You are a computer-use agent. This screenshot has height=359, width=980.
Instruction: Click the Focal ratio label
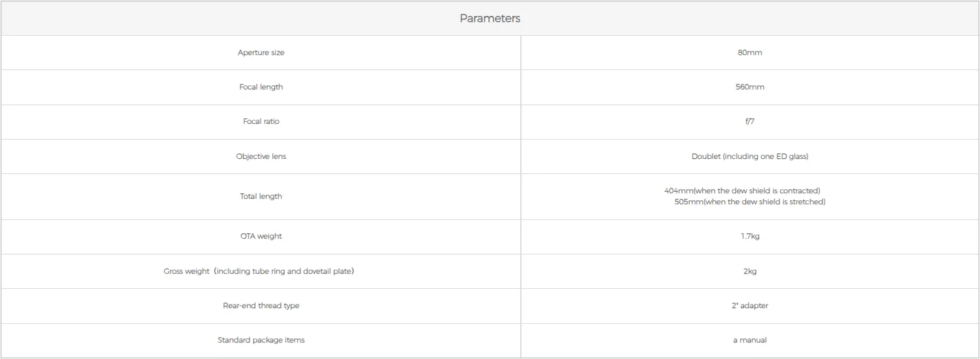tap(261, 122)
